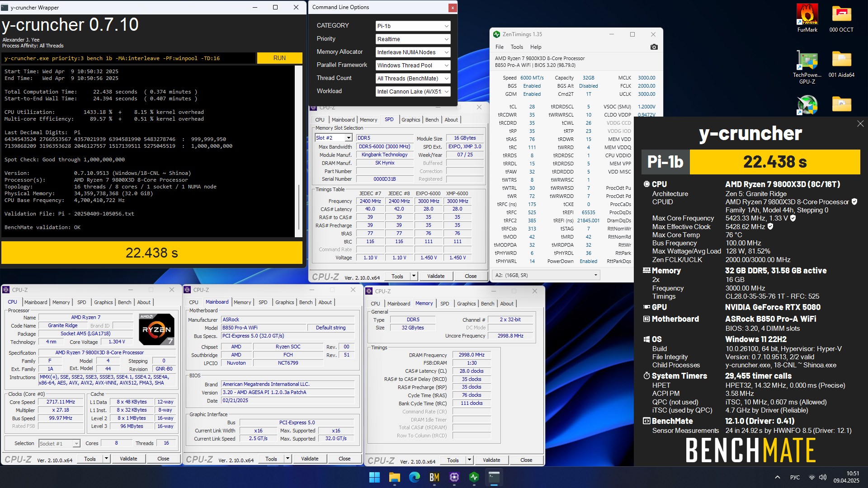Click the РУС language indicator
The height and width of the screenshot is (488, 868).
coord(795,477)
